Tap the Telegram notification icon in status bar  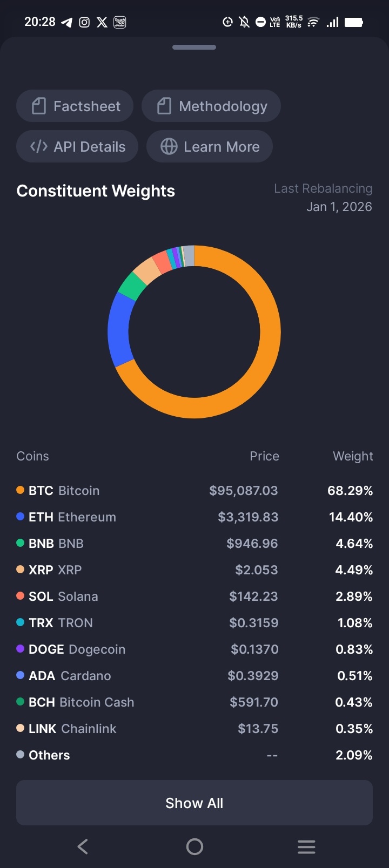click(x=67, y=22)
